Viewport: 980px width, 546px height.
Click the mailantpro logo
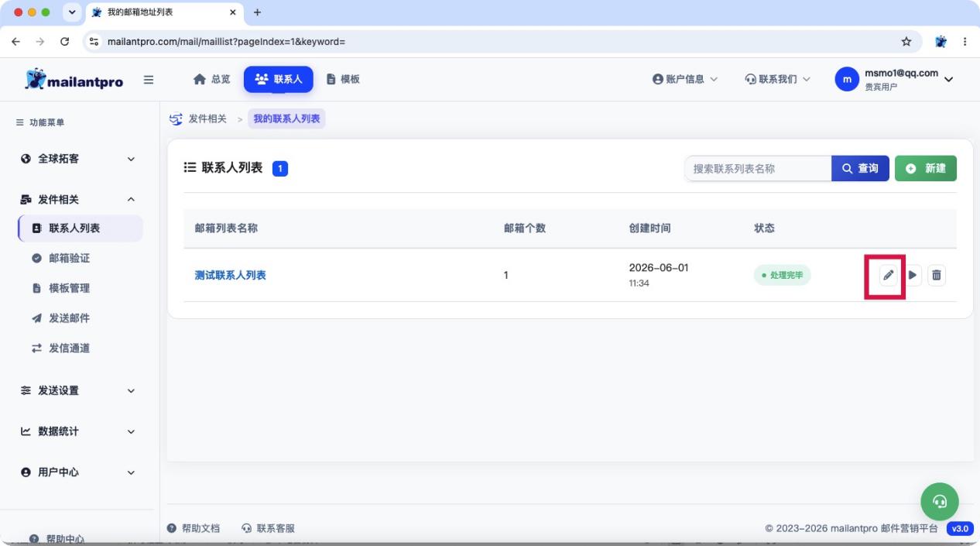74,79
